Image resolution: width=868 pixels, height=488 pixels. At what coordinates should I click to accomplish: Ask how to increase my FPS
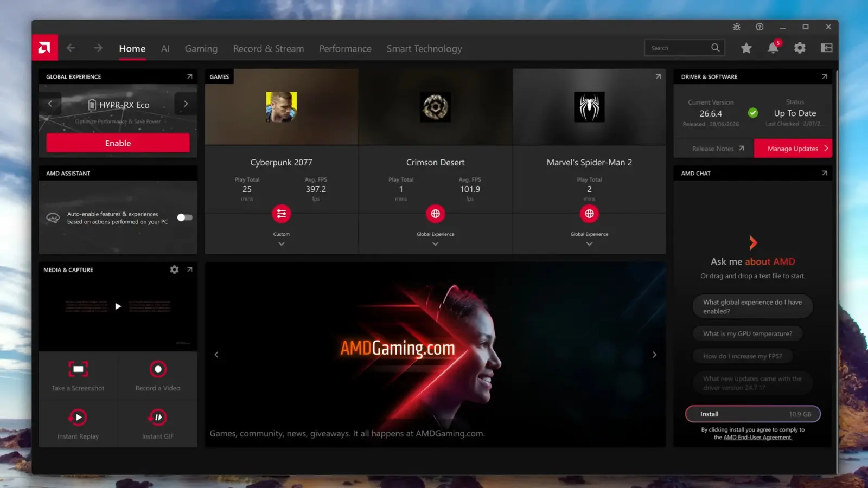(x=743, y=356)
